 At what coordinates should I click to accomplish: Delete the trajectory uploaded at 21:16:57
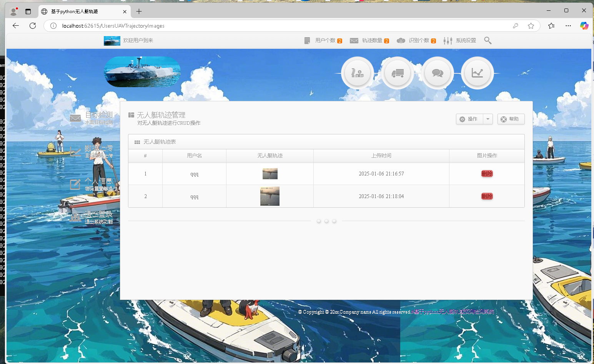[487, 174]
